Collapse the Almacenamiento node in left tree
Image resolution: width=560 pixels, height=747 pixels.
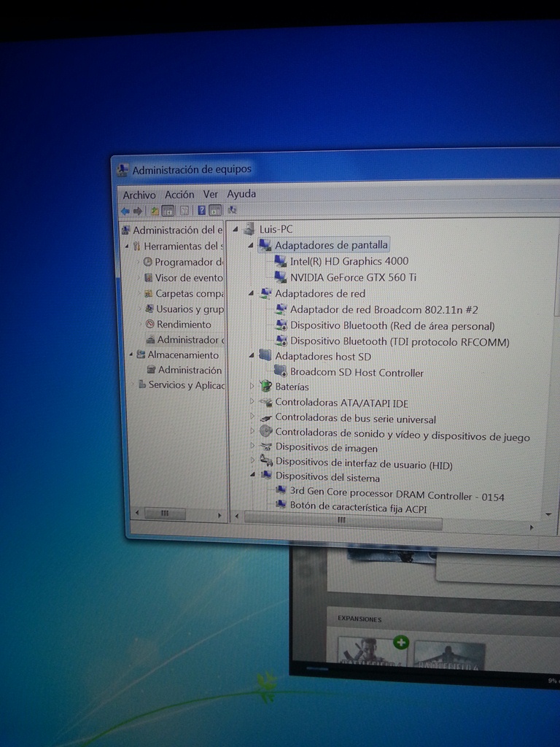131,355
